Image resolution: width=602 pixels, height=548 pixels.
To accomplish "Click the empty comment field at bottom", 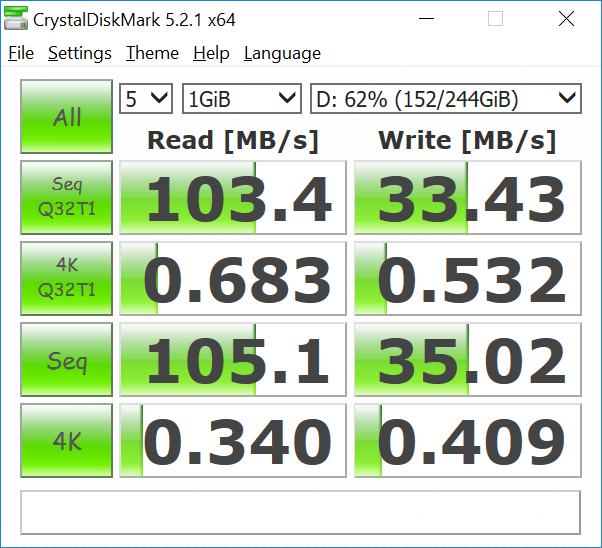I will pyautogui.click(x=300, y=512).
